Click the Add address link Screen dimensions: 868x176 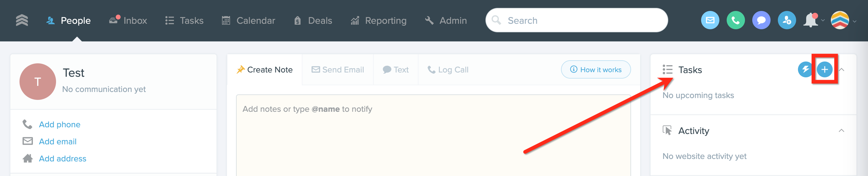(x=63, y=158)
